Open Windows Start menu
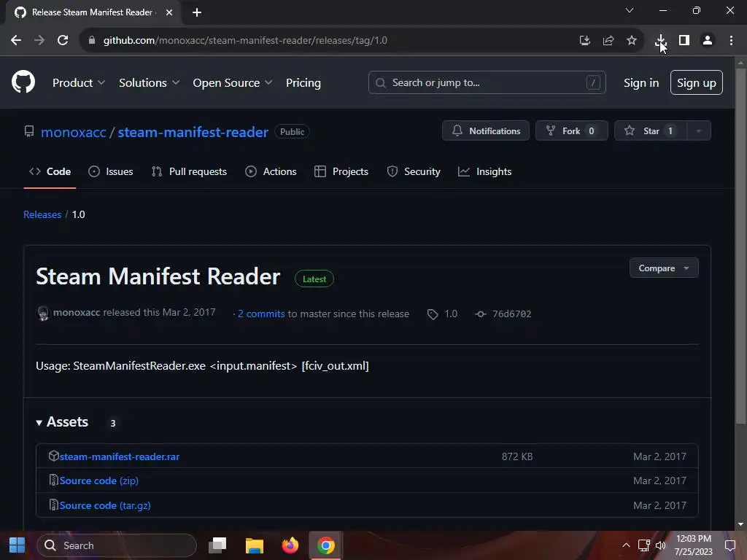Image resolution: width=747 pixels, height=560 pixels. pos(18,545)
